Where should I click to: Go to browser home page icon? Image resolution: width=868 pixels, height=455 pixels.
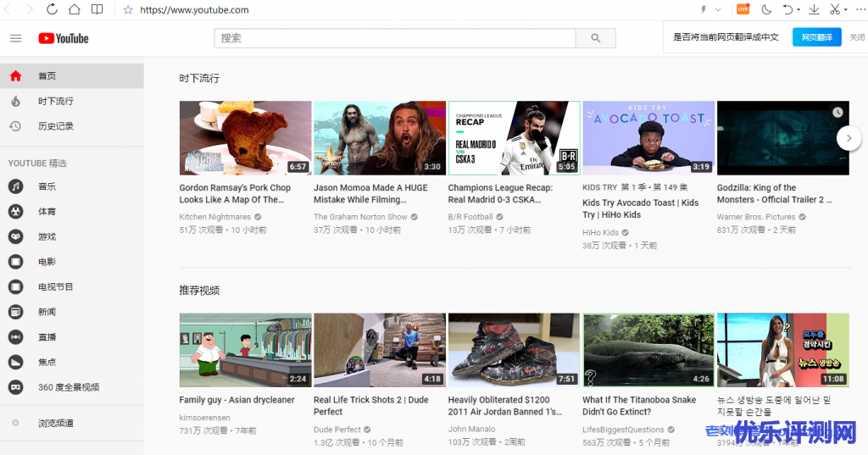[x=75, y=9]
